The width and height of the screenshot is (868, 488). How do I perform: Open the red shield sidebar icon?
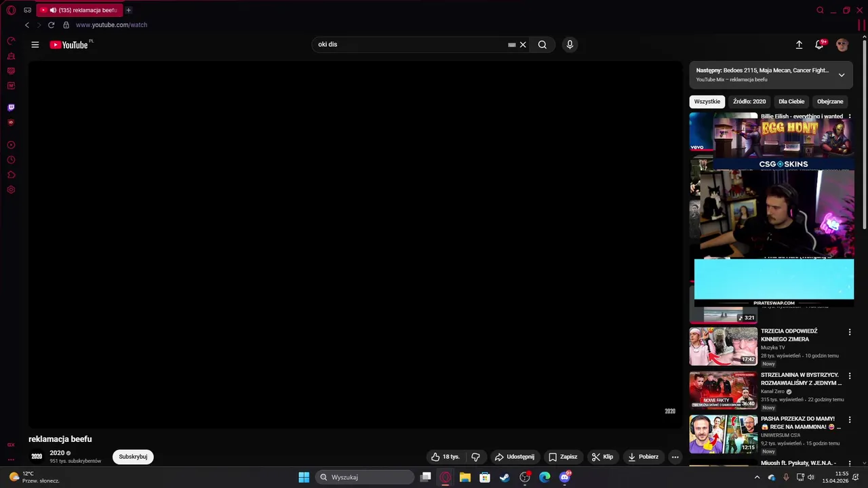11,123
